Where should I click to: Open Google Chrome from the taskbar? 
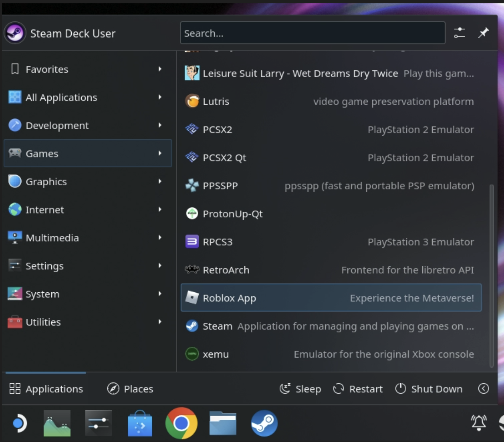pos(181,423)
